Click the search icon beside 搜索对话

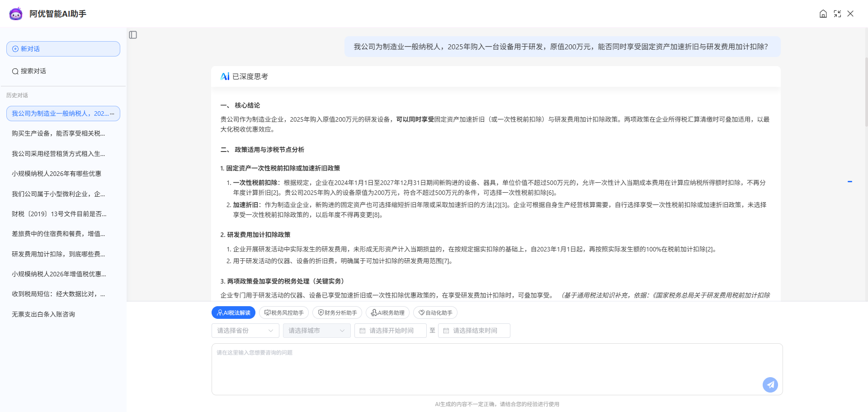(x=15, y=71)
